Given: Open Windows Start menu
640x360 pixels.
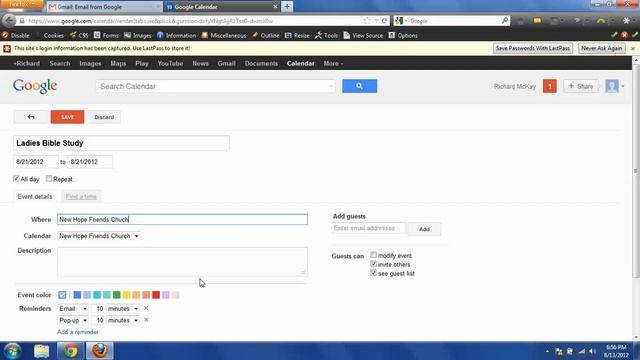Looking at the screenshot, I should pos(13,351).
